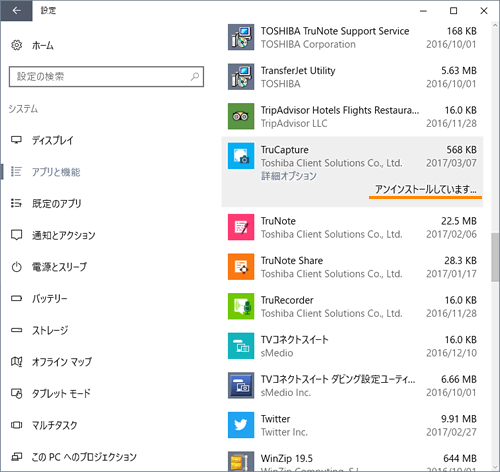Click the オフライン マップ map icon
The image size is (500, 472).
pos(16,362)
